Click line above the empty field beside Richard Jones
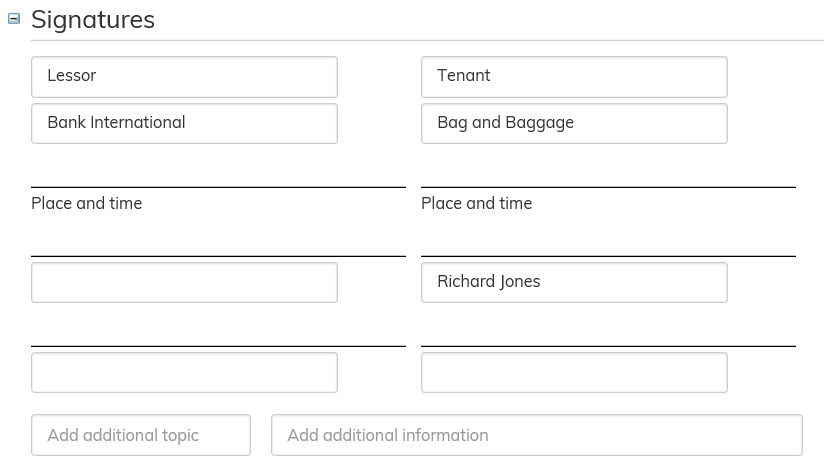Viewport: 824px width, 465px height. [x=218, y=256]
